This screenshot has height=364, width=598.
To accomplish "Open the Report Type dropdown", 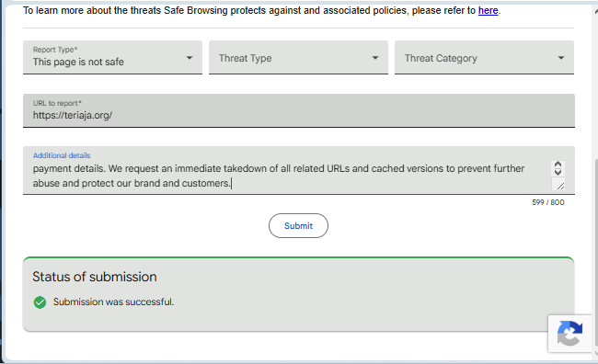I will (112, 57).
